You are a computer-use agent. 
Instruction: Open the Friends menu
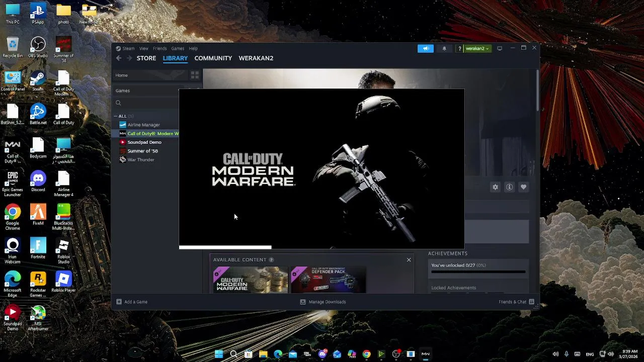click(x=160, y=48)
